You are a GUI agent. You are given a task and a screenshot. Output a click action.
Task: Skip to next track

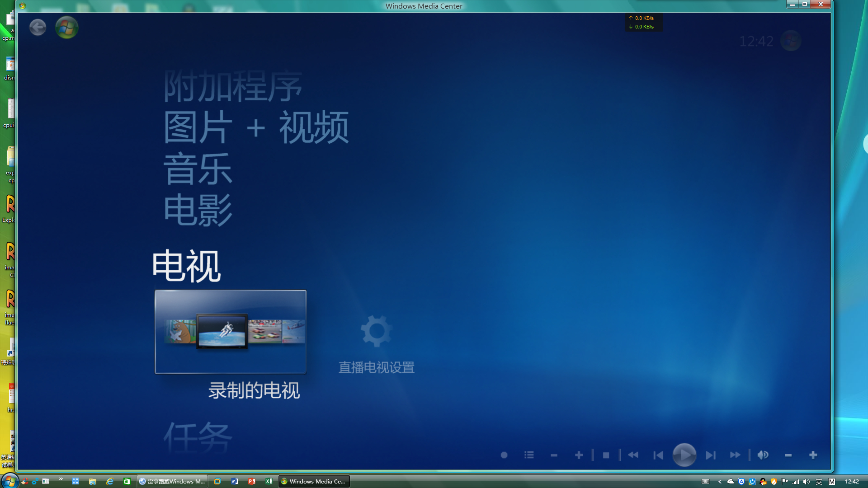coord(711,455)
